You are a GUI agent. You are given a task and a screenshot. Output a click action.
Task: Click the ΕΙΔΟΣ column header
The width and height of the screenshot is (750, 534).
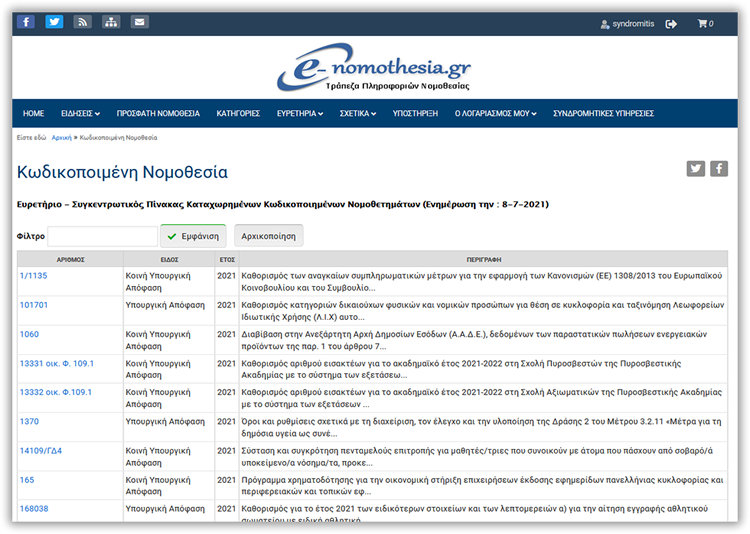point(169,259)
